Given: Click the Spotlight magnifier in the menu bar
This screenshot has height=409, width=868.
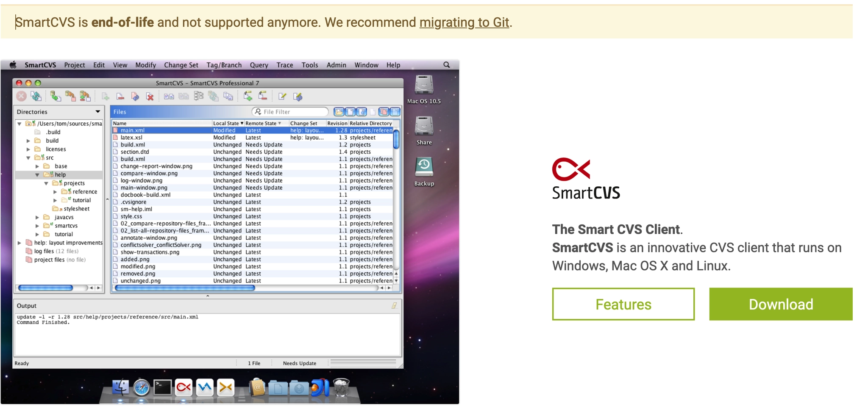Looking at the screenshot, I should [447, 65].
